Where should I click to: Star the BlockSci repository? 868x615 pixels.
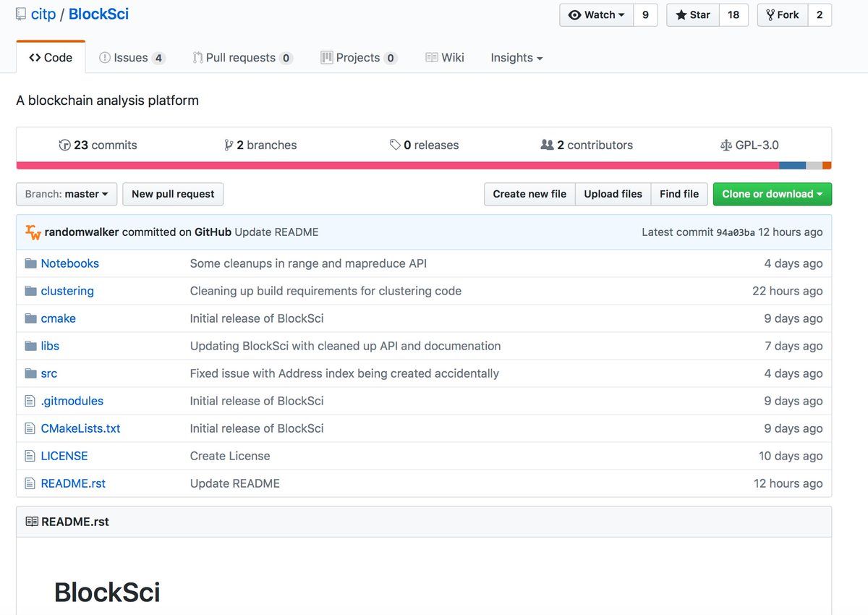(693, 14)
